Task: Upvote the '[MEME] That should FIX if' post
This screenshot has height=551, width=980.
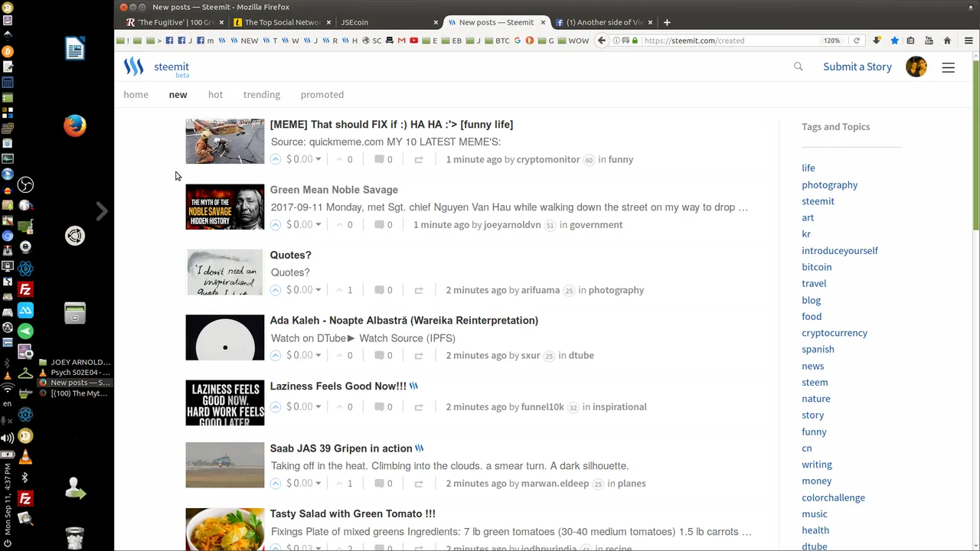Action: click(276, 159)
